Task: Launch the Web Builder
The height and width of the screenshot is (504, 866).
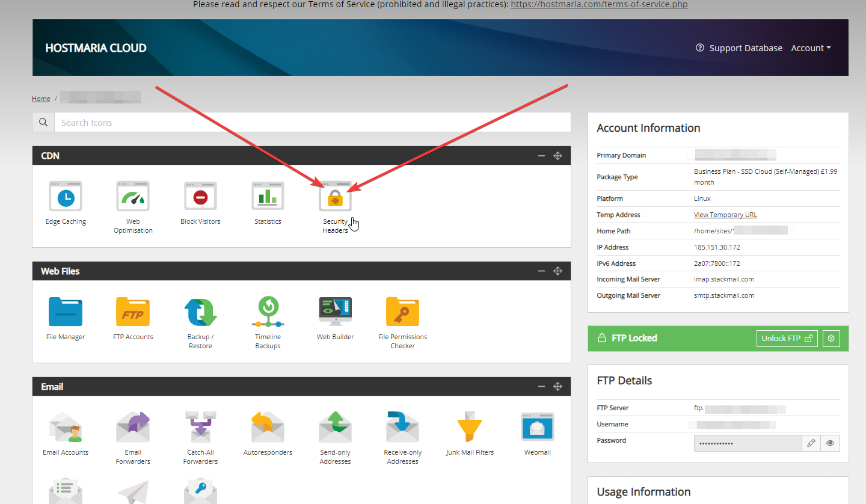Action: click(x=335, y=310)
